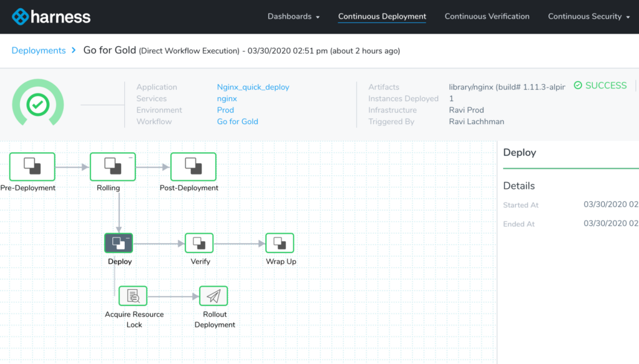
Task: Click the Deploy heading in side panel
Action: [520, 153]
